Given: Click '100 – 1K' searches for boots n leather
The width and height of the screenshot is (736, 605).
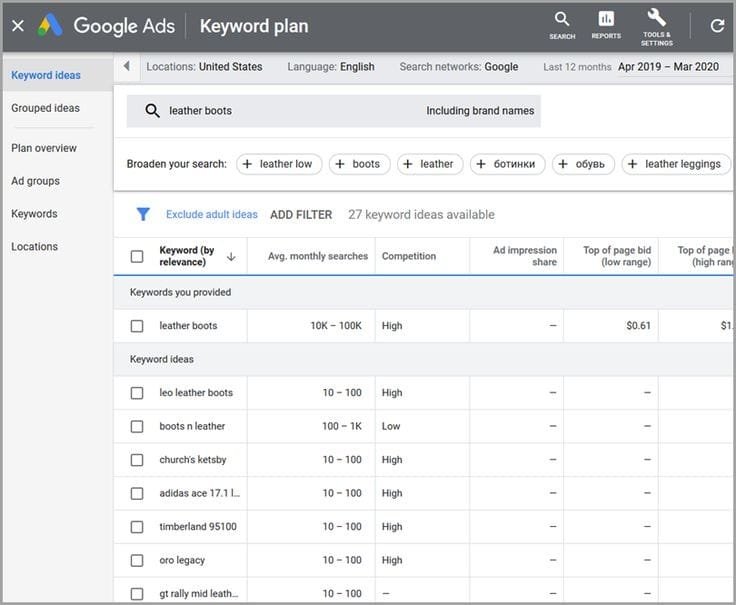Looking at the screenshot, I should pyautogui.click(x=342, y=426).
